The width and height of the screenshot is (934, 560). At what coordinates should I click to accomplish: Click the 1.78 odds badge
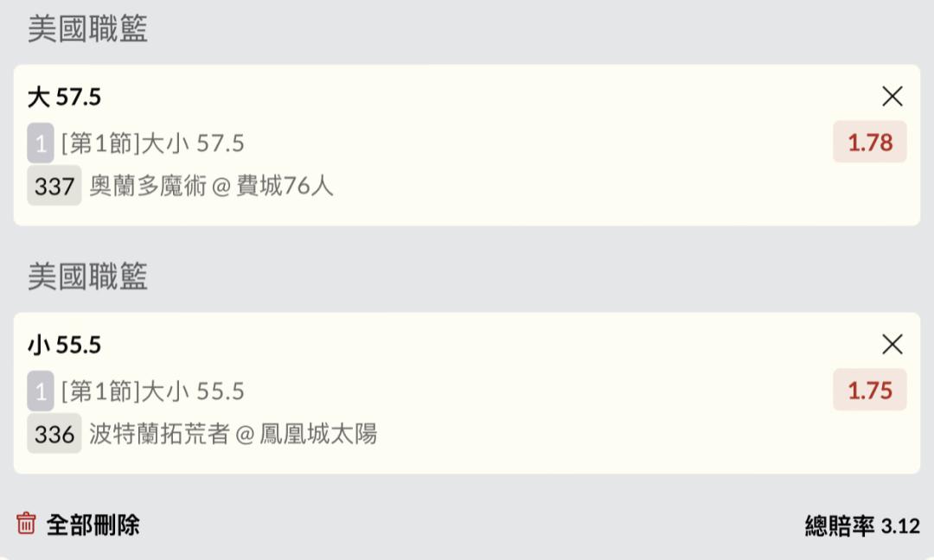(869, 143)
